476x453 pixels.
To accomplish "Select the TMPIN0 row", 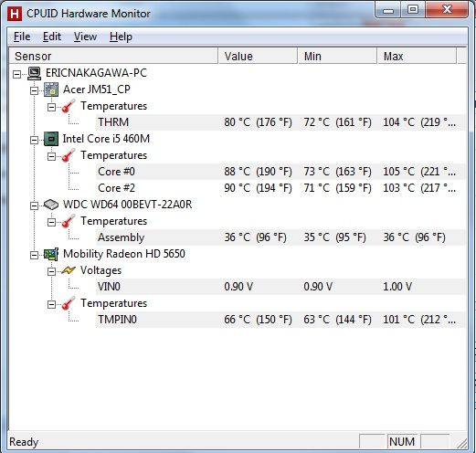I will (x=280, y=320).
